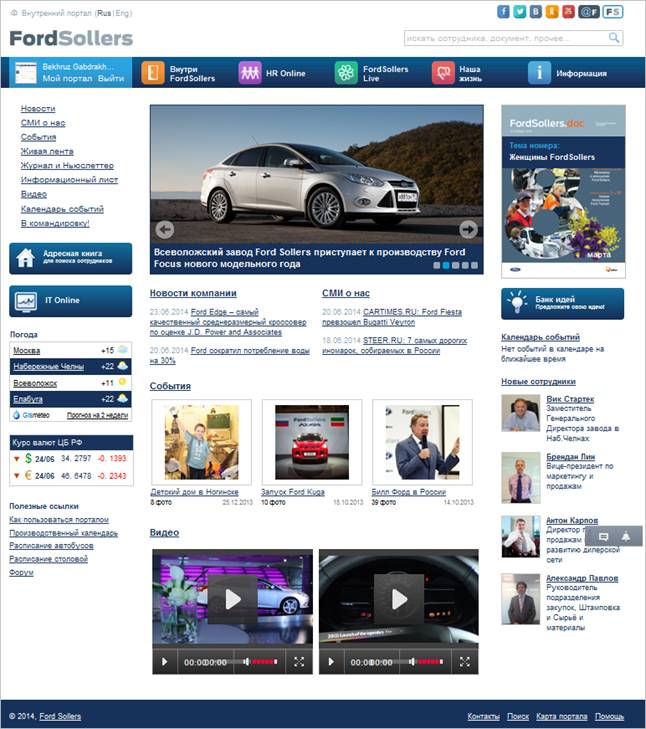
Task: Open Москва weather link
Action: tap(27, 351)
